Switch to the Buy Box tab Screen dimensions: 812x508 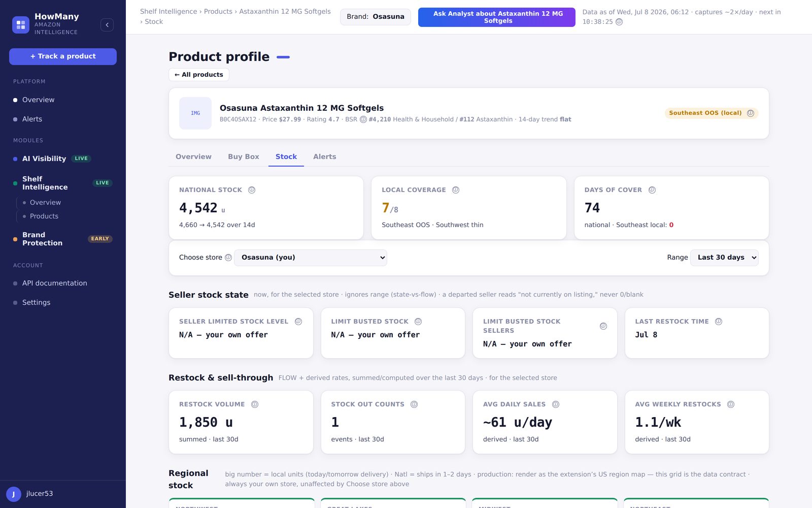click(x=244, y=157)
